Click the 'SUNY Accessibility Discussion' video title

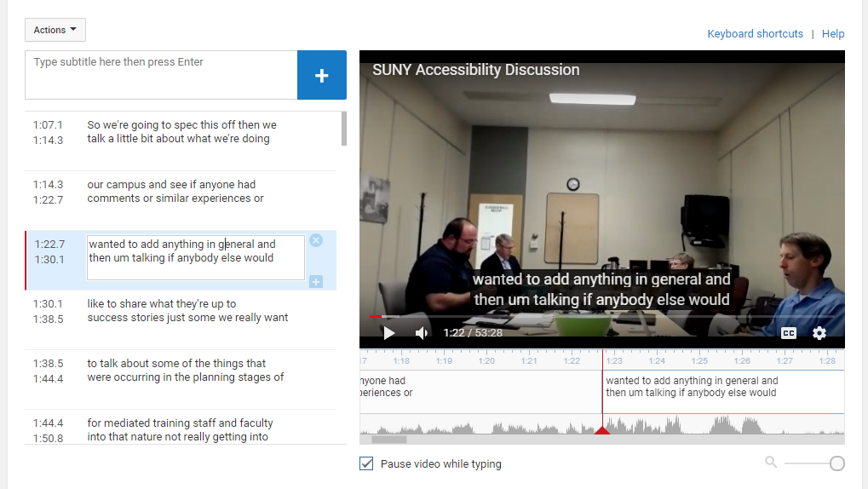tap(475, 70)
